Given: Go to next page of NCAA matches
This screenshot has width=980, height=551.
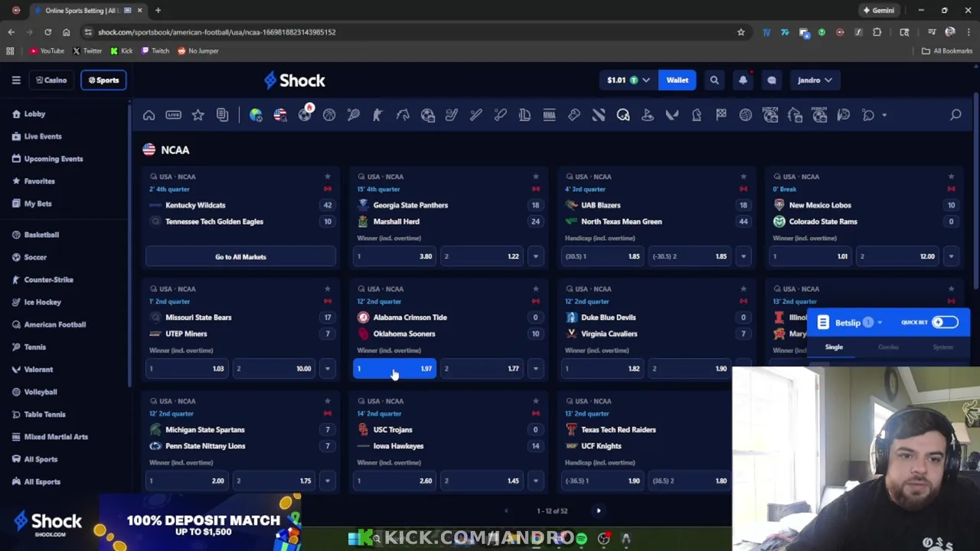Looking at the screenshot, I should point(599,510).
